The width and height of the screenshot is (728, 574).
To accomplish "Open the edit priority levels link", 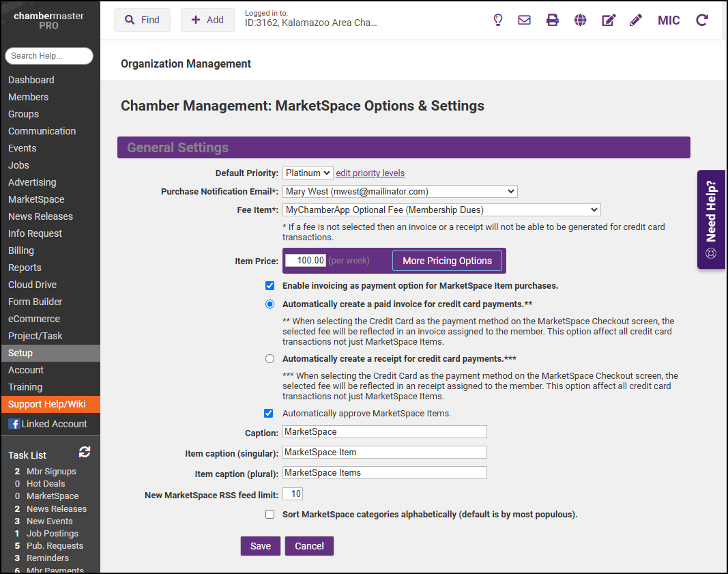I will point(370,173).
